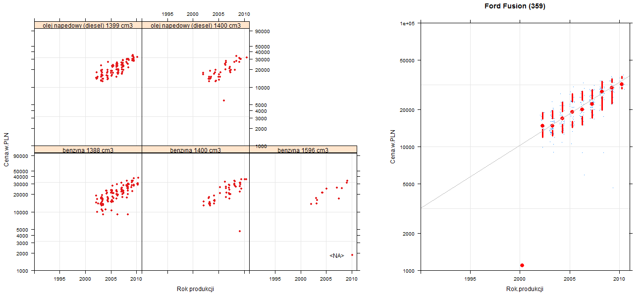Click "1000" on the right axis beside diesel 1400 panel
This screenshot has width=644, height=297.
pyautogui.click(x=260, y=147)
